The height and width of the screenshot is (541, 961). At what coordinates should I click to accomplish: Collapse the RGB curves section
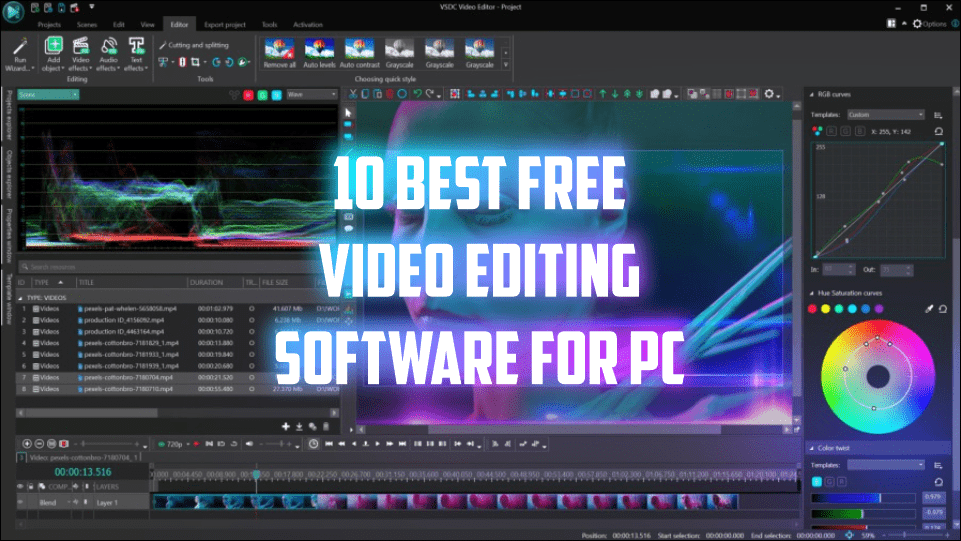coord(812,94)
